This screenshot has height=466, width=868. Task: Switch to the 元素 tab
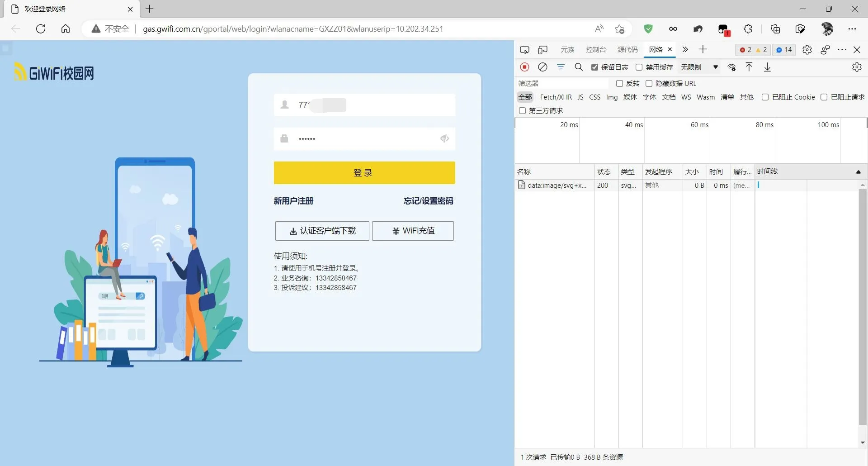[567, 50]
